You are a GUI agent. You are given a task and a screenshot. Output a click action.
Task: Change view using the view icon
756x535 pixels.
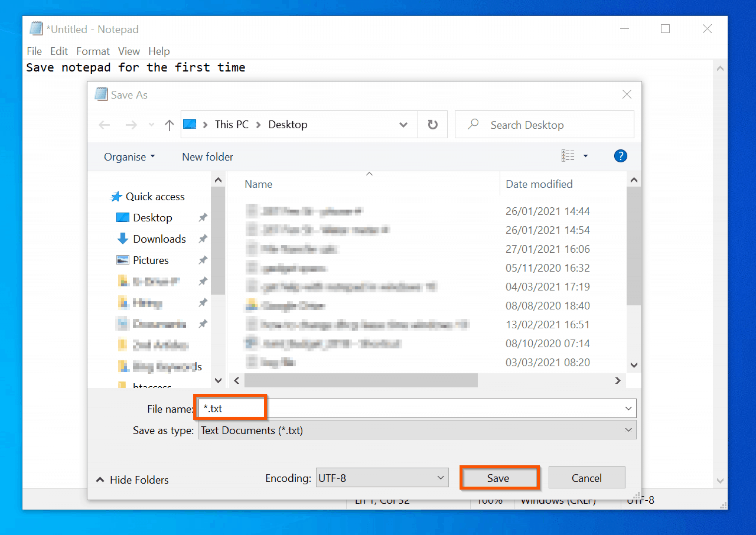(x=568, y=156)
